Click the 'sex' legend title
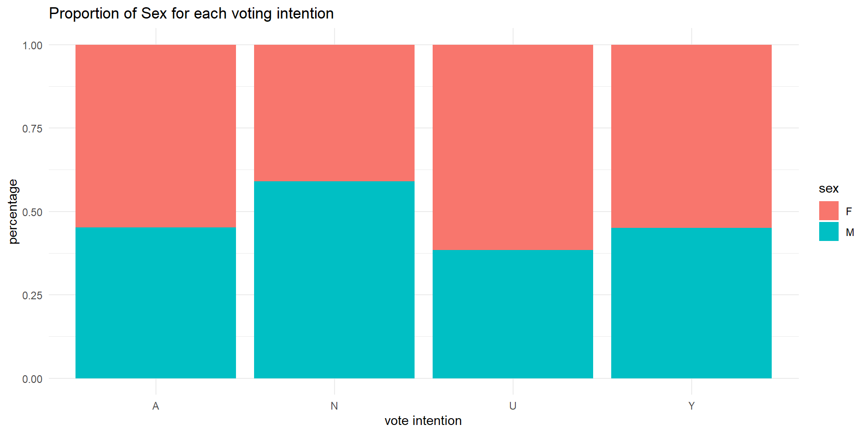868x434 pixels. (828, 189)
